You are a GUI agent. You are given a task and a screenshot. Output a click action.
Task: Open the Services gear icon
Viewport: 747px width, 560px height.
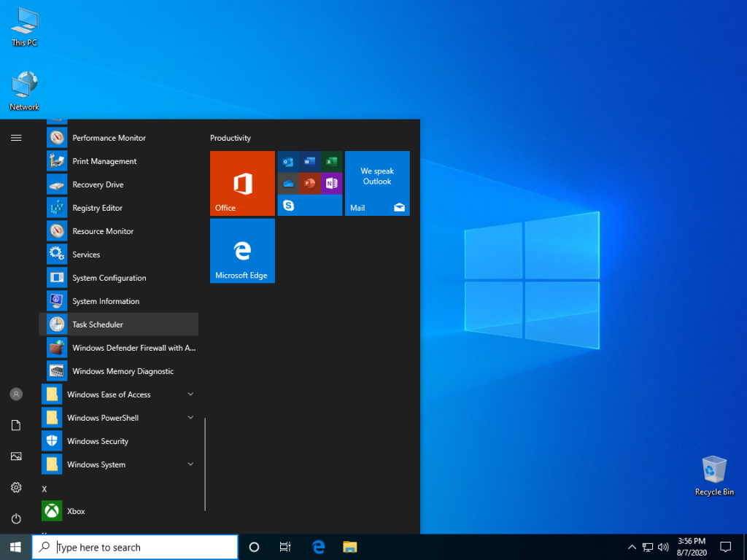tap(57, 254)
